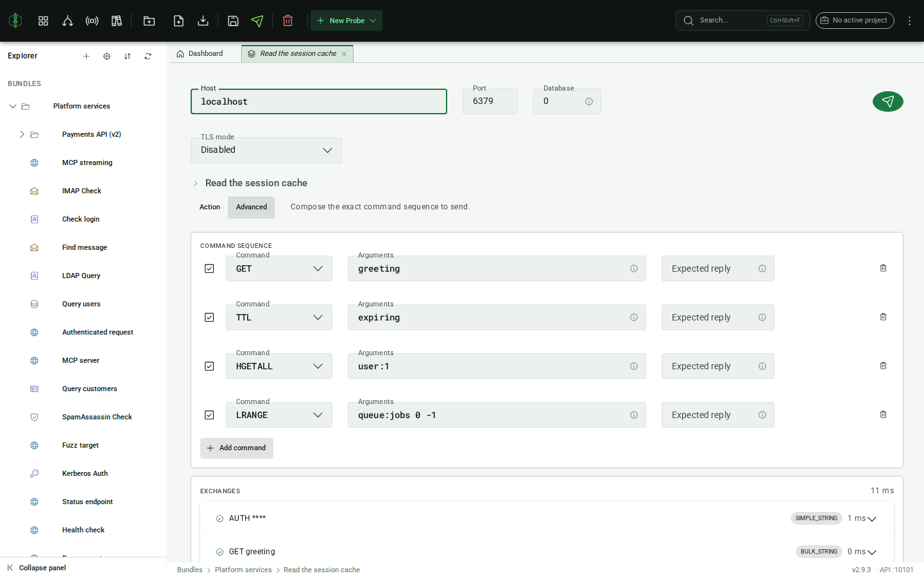Click the Add command button
924x578 pixels.
[x=237, y=448]
